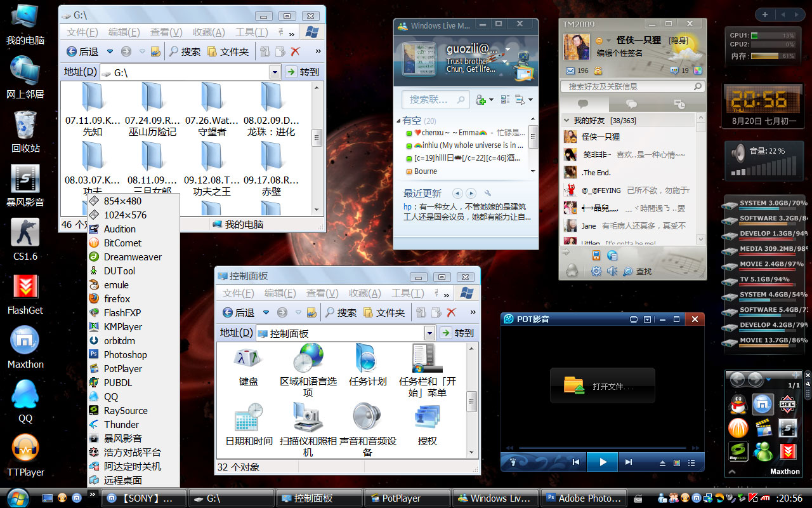This screenshot has width=812, height=508.
Task: Open the gear settings icon in TM2009
Action: point(596,271)
